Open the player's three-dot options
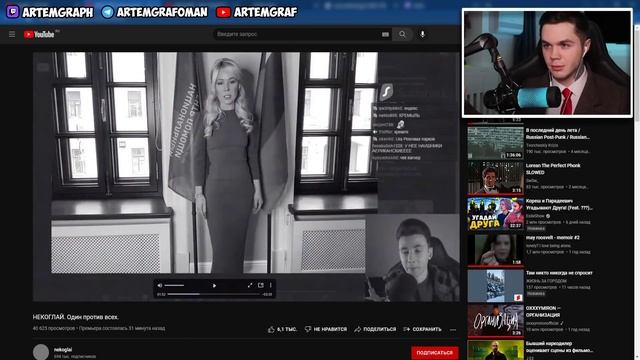Viewport: 640px width, 360px height. pos(271,285)
